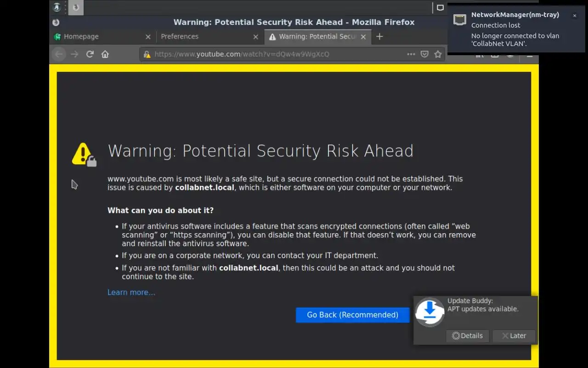Image resolution: width=588 pixels, height=368 pixels.
Task: Click the "Warning: Potential Security Risk Ahead" heading
Action: click(x=260, y=151)
